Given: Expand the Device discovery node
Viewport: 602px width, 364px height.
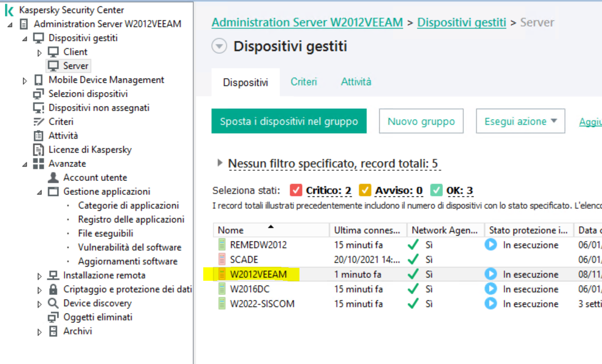Looking at the screenshot, I should 39,304.
